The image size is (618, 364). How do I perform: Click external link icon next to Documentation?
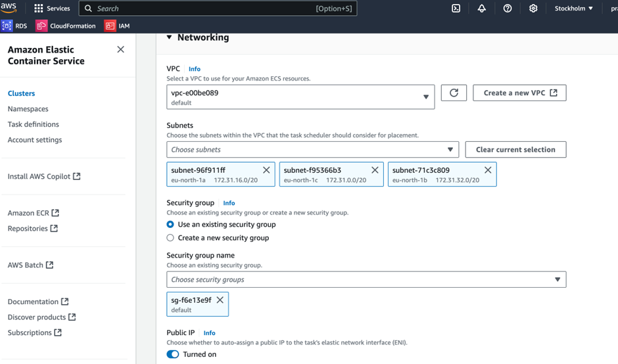(x=64, y=302)
